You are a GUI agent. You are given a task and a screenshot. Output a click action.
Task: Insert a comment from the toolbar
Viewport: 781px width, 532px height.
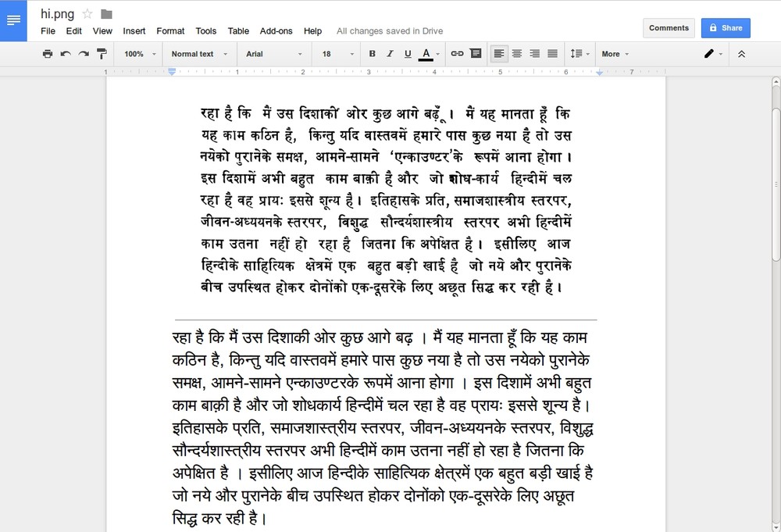tap(475, 54)
